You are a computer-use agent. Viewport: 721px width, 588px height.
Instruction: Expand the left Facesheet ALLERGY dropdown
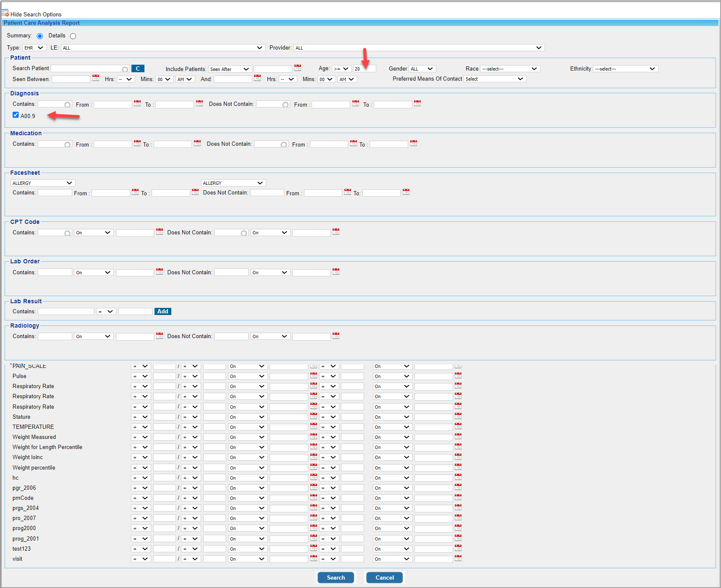(x=42, y=183)
